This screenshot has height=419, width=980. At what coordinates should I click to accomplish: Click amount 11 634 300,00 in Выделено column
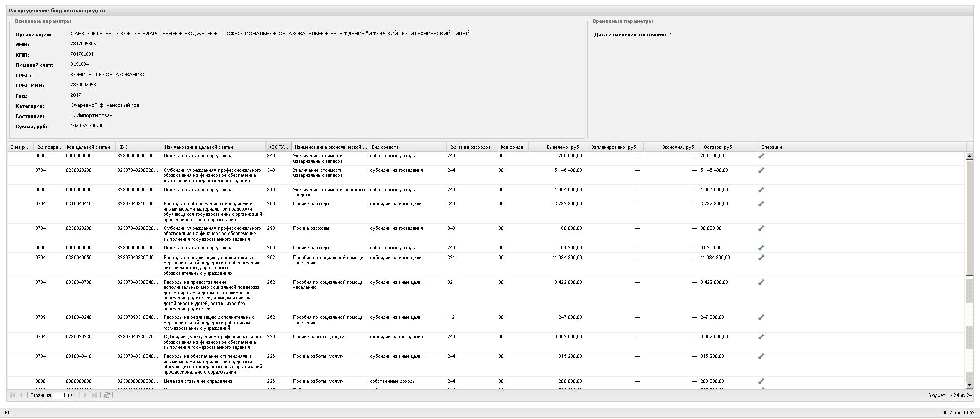click(x=567, y=258)
